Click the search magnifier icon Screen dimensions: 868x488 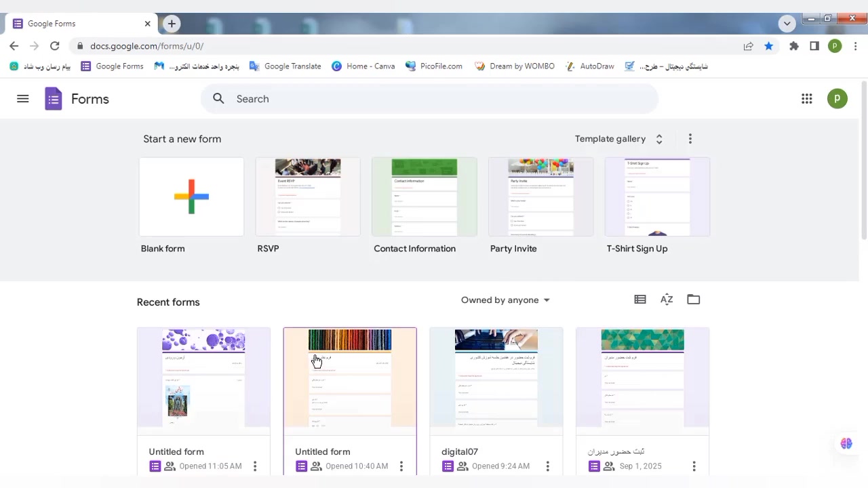click(x=218, y=99)
